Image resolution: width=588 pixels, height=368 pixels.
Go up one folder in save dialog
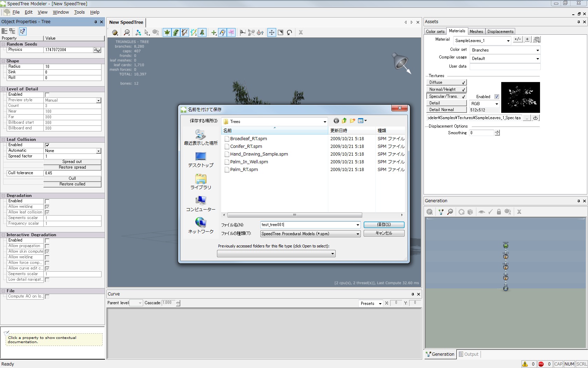click(344, 121)
